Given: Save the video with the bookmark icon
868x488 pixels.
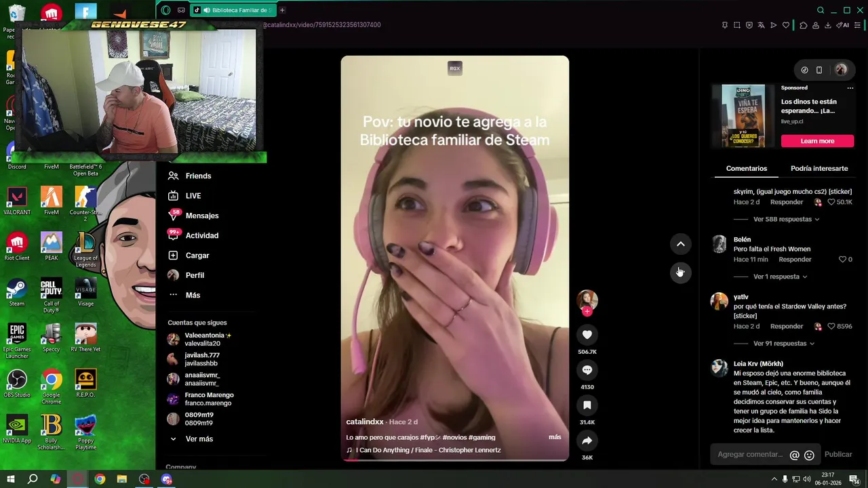Looking at the screenshot, I should [x=587, y=405].
